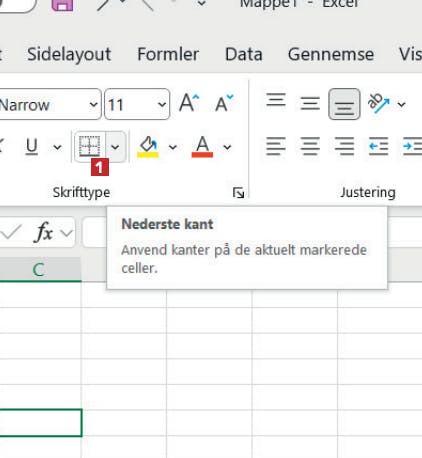Toggle bottom vertical alignment
422x458 pixels.
click(x=344, y=104)
